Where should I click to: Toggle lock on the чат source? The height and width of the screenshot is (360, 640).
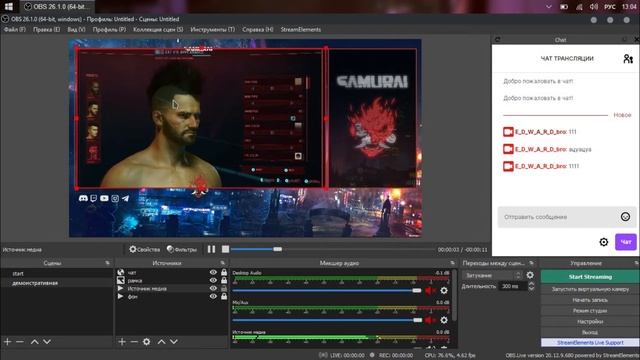(x=224, y=272)
